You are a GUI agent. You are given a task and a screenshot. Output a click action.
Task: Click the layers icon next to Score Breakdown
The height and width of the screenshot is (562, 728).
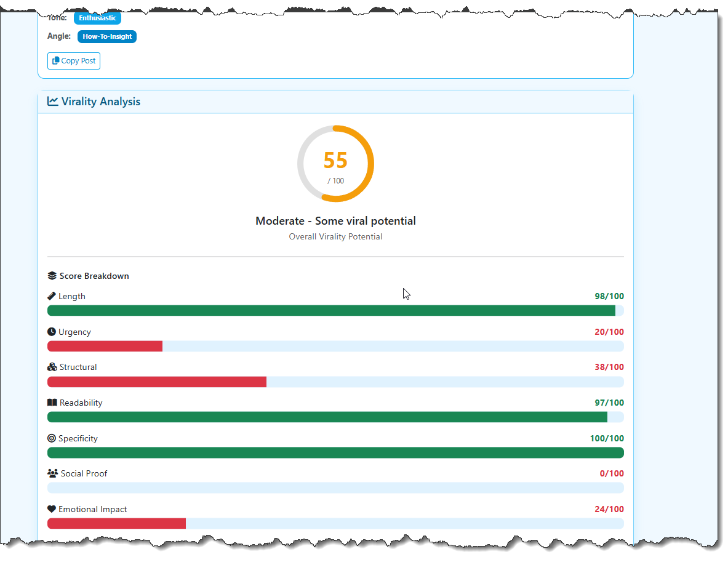[x=51, y=276]
